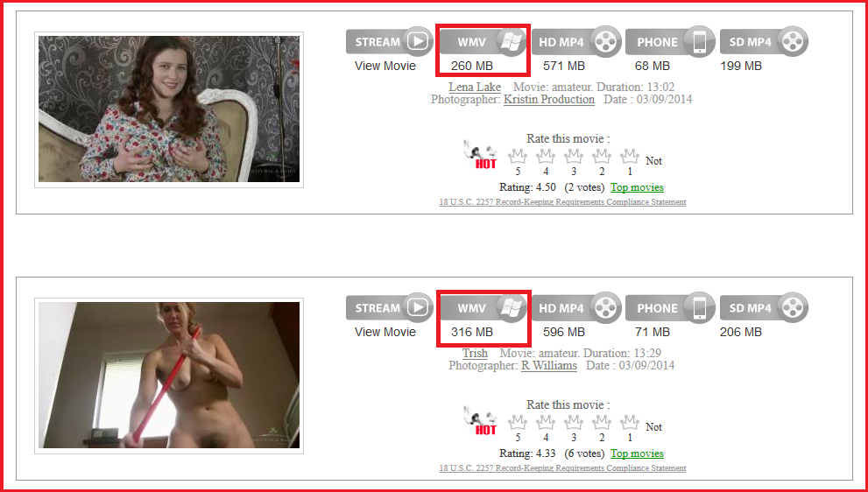
Task: Click the STREAM play button above Lena Lake
Action: click(389, 41)
